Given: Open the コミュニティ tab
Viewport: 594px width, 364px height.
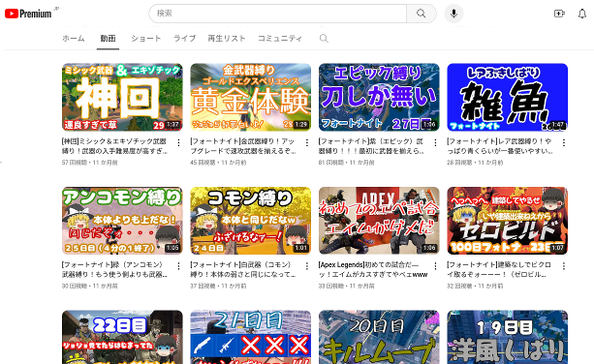Looking at the screenshot, I should [x=280, y=38].
